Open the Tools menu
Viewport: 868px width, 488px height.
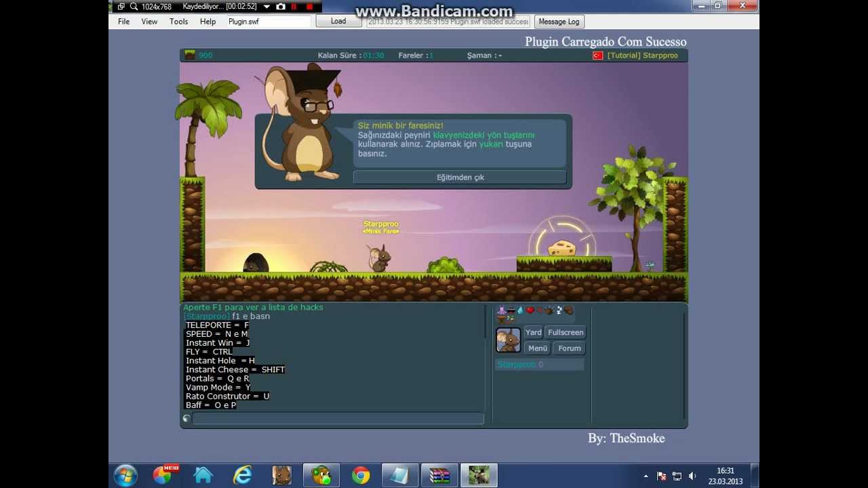click(179, 22)
